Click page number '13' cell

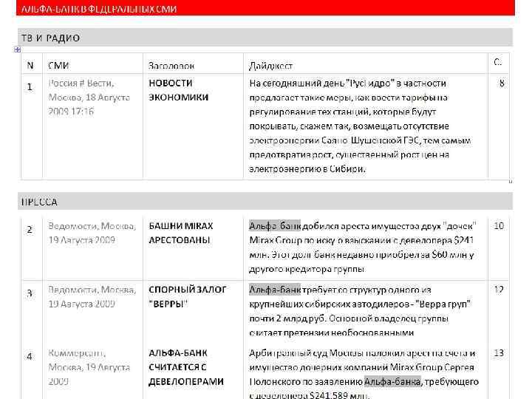coord(499,353)
